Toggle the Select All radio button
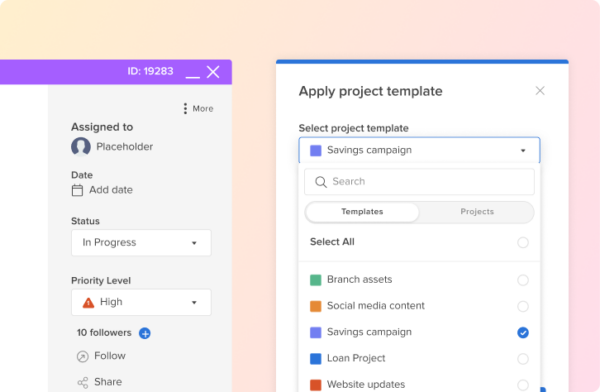 [523, 242]
